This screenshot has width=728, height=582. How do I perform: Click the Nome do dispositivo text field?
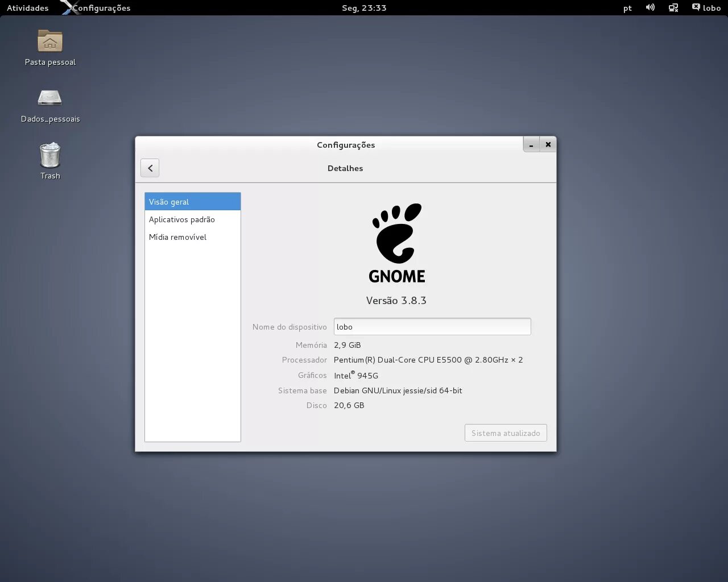[432, 326]
